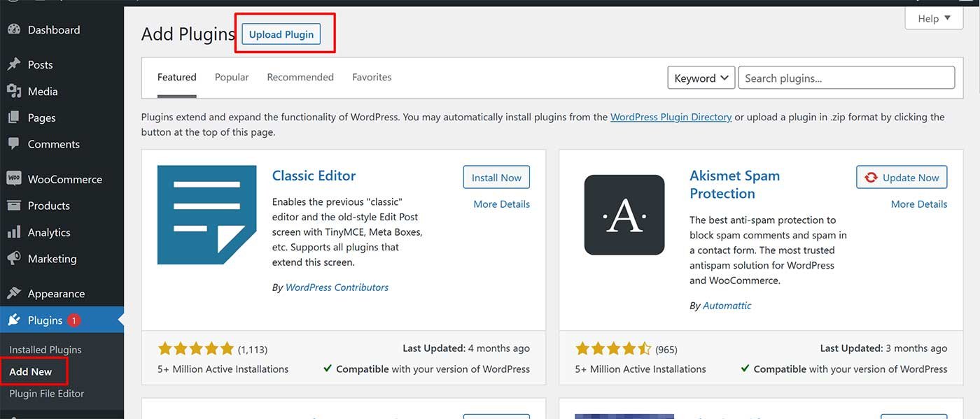
Task: Click the Dashboard gauge icon in sidebar
Action: coord(13,30)
